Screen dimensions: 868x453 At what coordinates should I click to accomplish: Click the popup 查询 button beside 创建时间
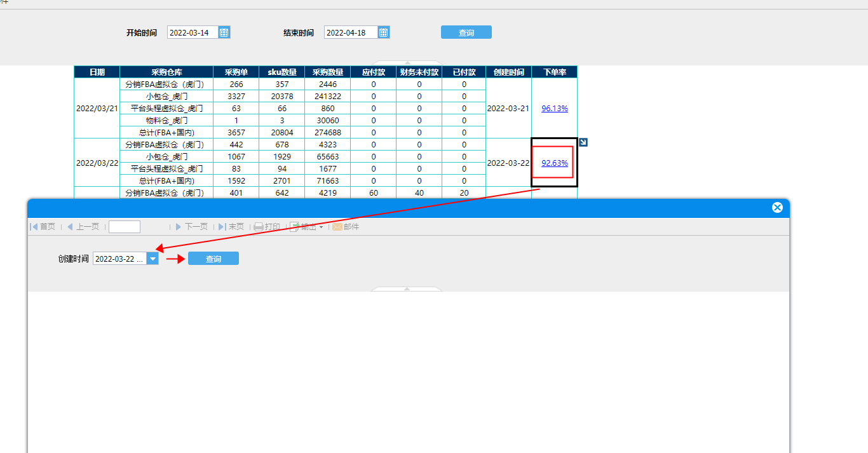point(214,259)
